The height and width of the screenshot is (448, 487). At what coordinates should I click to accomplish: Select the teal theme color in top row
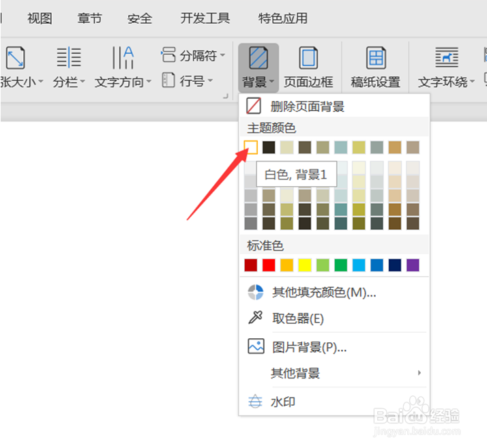tap(341, 147)
